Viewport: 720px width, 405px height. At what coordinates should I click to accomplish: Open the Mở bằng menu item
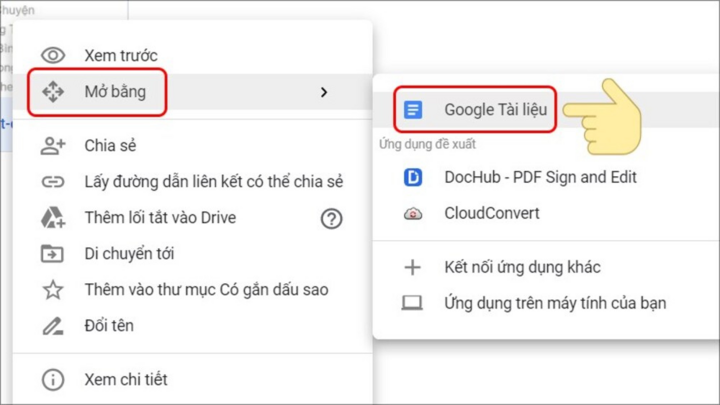tap(192, 92)
